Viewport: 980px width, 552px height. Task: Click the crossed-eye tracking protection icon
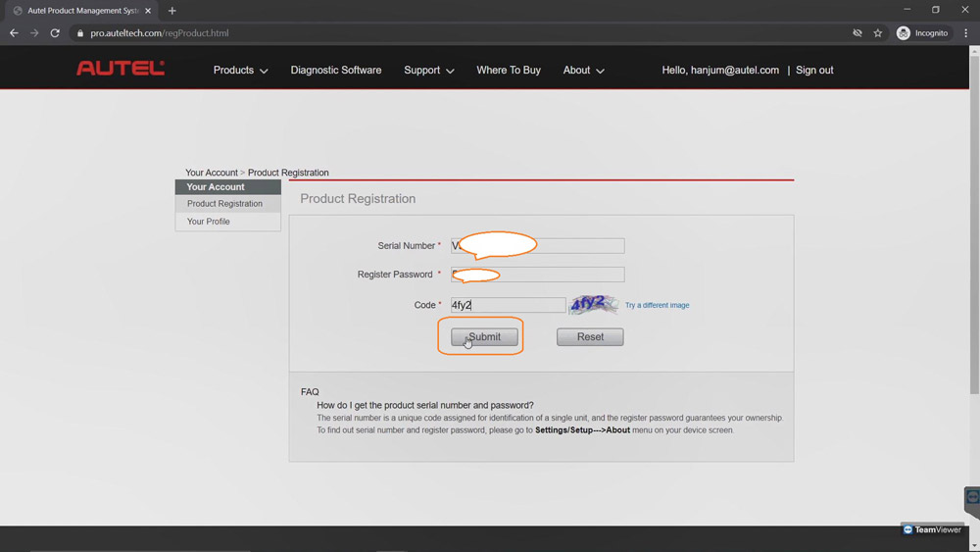pyautogui.click(x=857, y=33)
